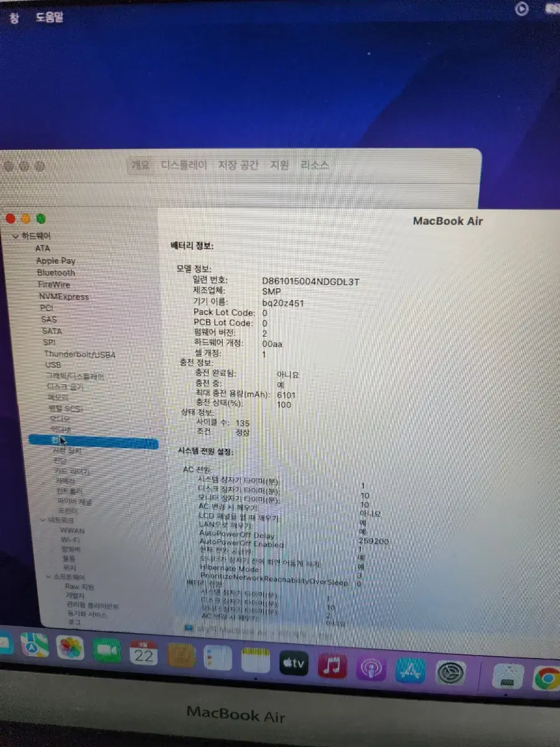Screen dimensions: 560x747
Task: Collapse the 소프트웨어 section in sidebar
Action: point(49,576)
